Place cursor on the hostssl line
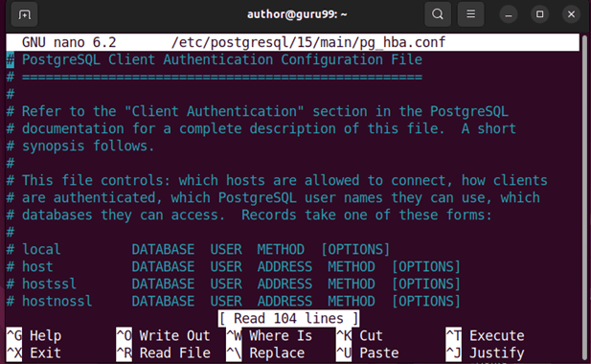This screenshot has width=591, height=364. click(x=234, y=284)
